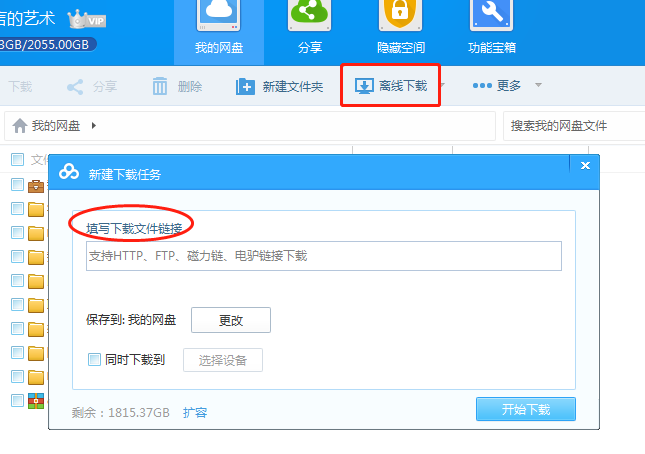The image size is (645, 454).
Task: Close the 新建下载任务 dialog
Action: [585, 165]
